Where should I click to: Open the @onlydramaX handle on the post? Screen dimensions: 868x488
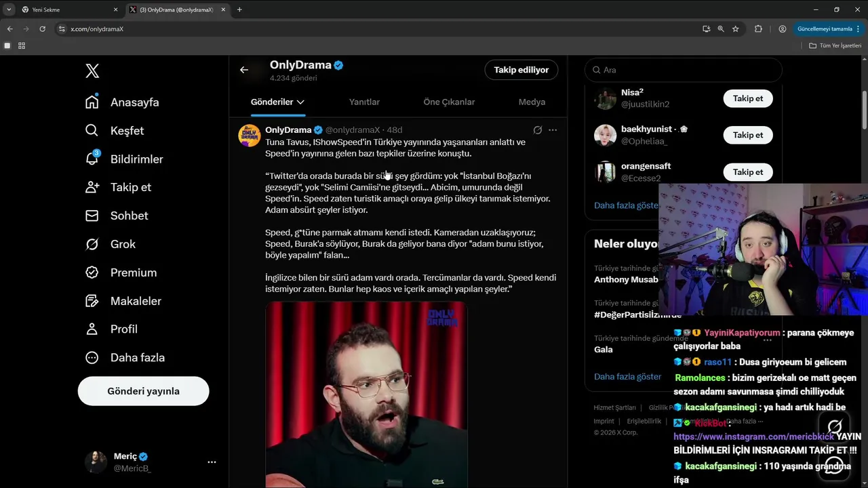[353, 129]
